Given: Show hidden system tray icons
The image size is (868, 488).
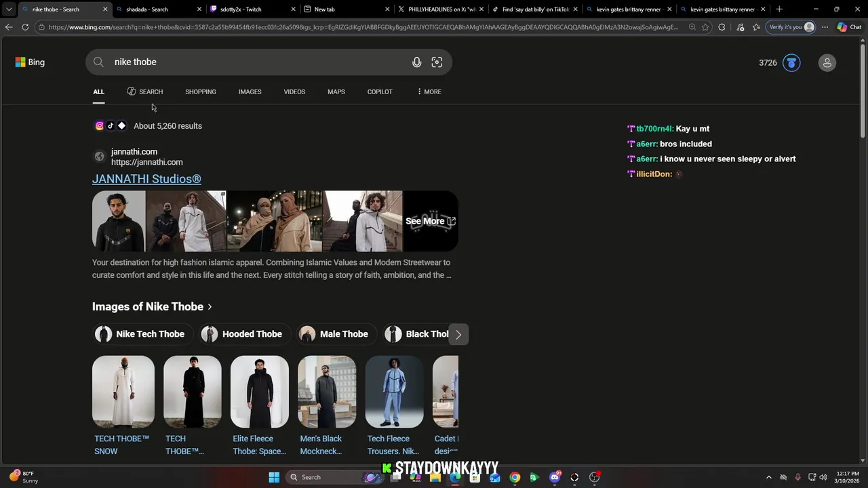Looking at the screenshot, I should (768, 477).
